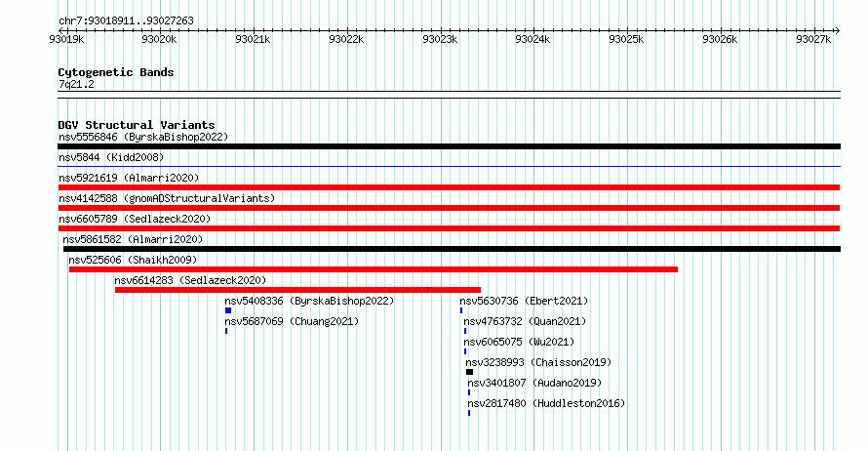Click the 93024k ruler mark
Screen dimensions: 868x451
(x=533, y=39)
